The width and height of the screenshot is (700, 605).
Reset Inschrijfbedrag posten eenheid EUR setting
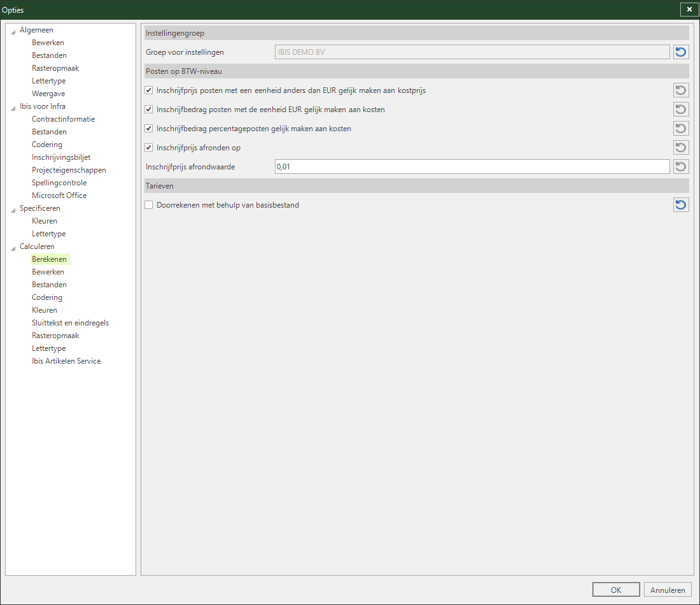click(681, 110)
